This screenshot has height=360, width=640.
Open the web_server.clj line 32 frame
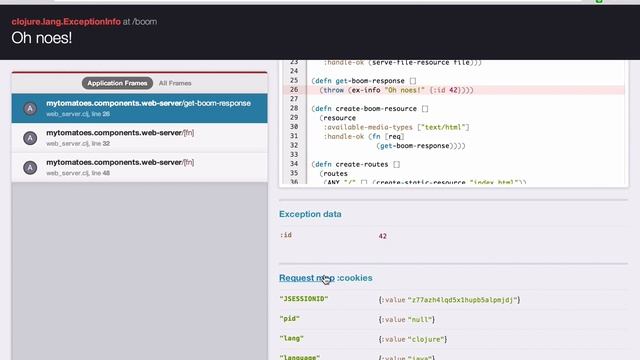(140, 138)
